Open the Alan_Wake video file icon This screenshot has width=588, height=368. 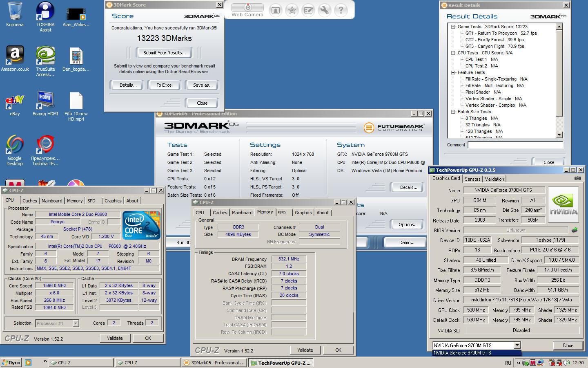point(76,15)
